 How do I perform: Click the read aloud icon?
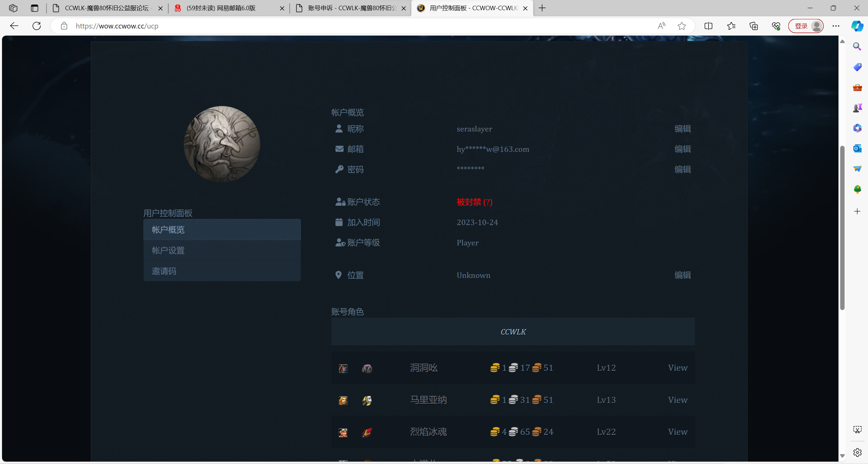click(x=661, y=26)
